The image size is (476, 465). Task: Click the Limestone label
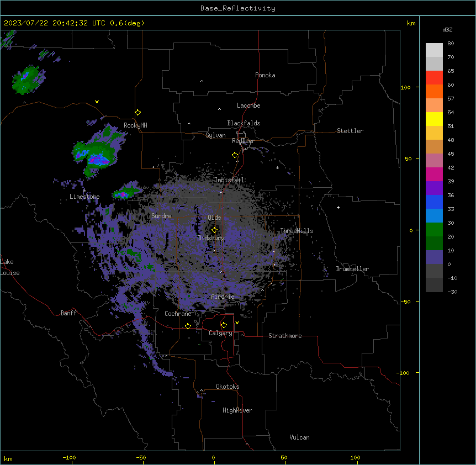pos(84,197)
